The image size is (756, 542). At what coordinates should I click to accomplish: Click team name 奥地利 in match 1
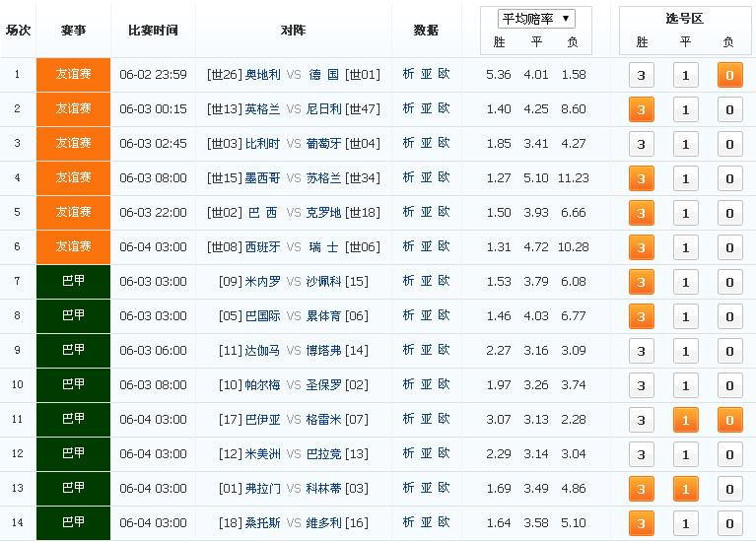tap(263, 74)
